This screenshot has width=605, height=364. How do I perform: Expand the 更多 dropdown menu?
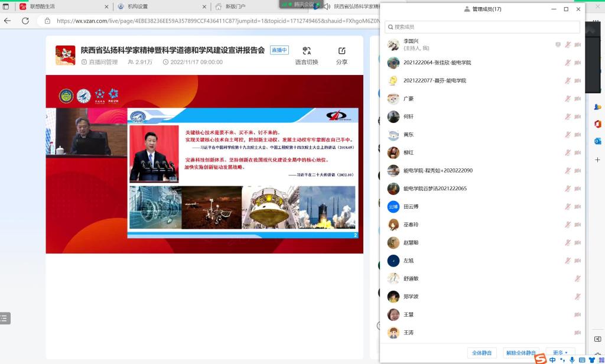click(560, 353)
